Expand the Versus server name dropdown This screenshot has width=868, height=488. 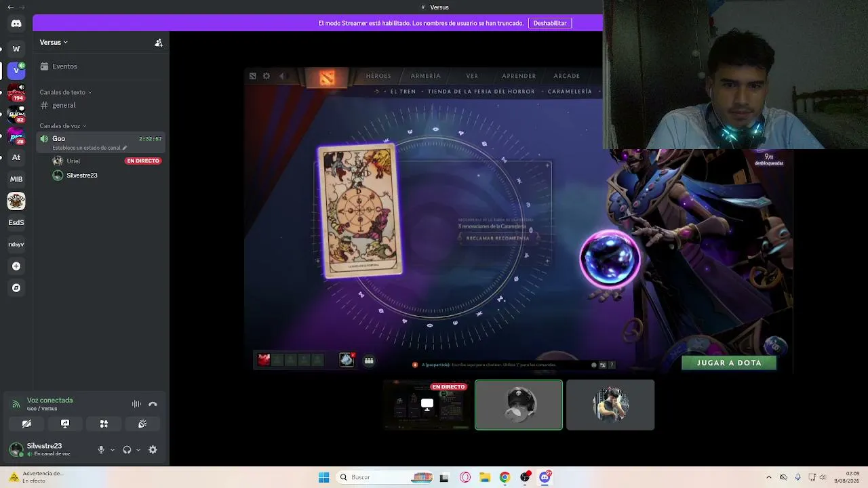pos(54,42)
